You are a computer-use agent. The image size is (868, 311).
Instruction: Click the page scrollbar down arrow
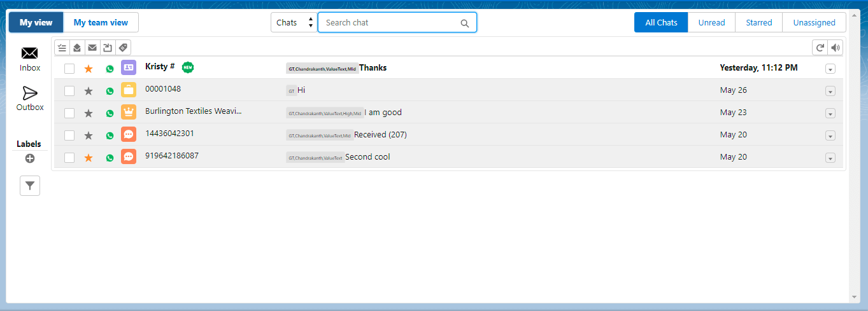[x=854, y=297]
